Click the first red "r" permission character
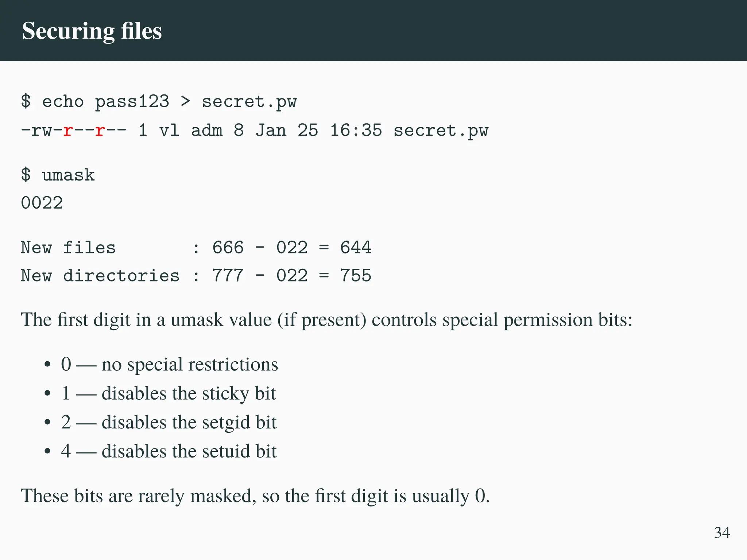Viewport: 747px width, 560px height. click(67, 131)
